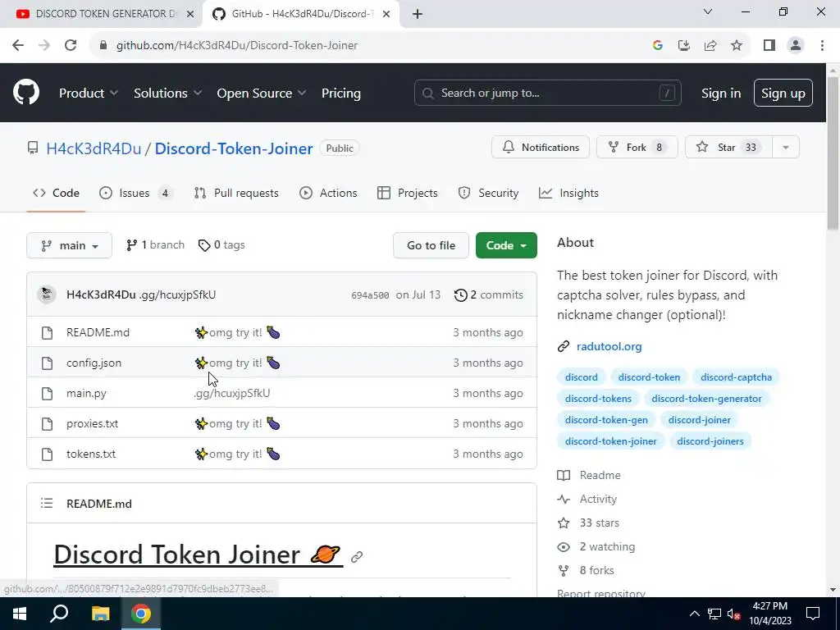Close the YouTube Discord Token Generator tab
Viewport: 840px width, 630px height.
(190, 15)
